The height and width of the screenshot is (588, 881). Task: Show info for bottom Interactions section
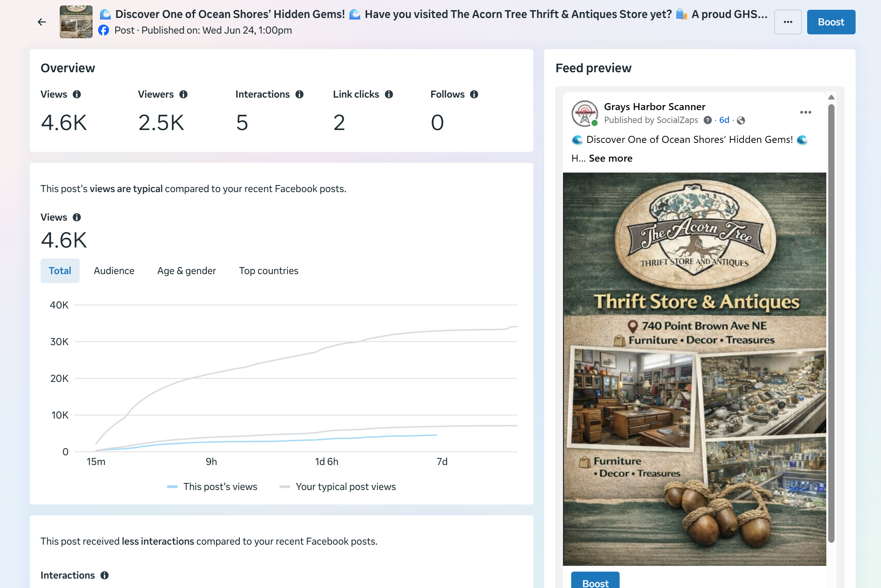click(x=105, y=576)
